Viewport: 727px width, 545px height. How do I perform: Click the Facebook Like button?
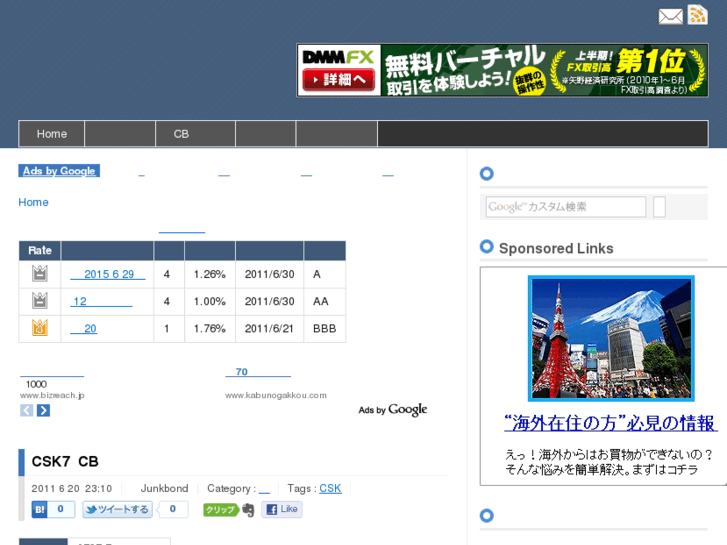pyautogui.click(x=282, y=509)
